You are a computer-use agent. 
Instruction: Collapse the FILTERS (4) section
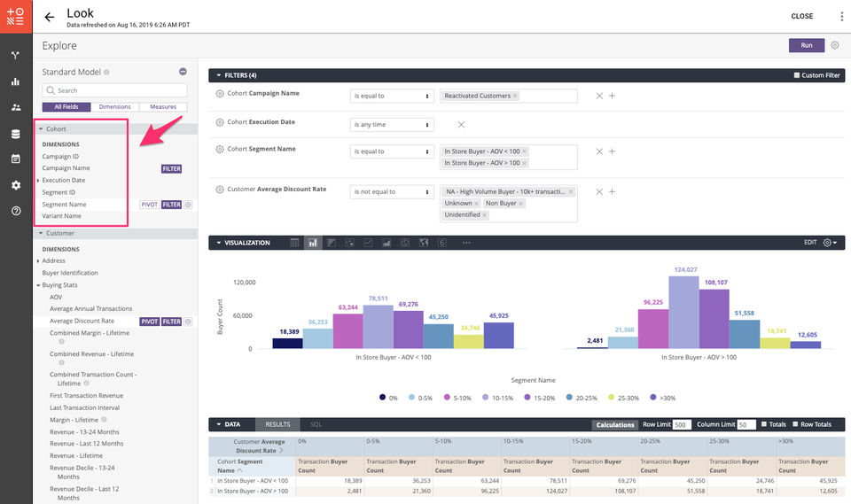point(219,75)
